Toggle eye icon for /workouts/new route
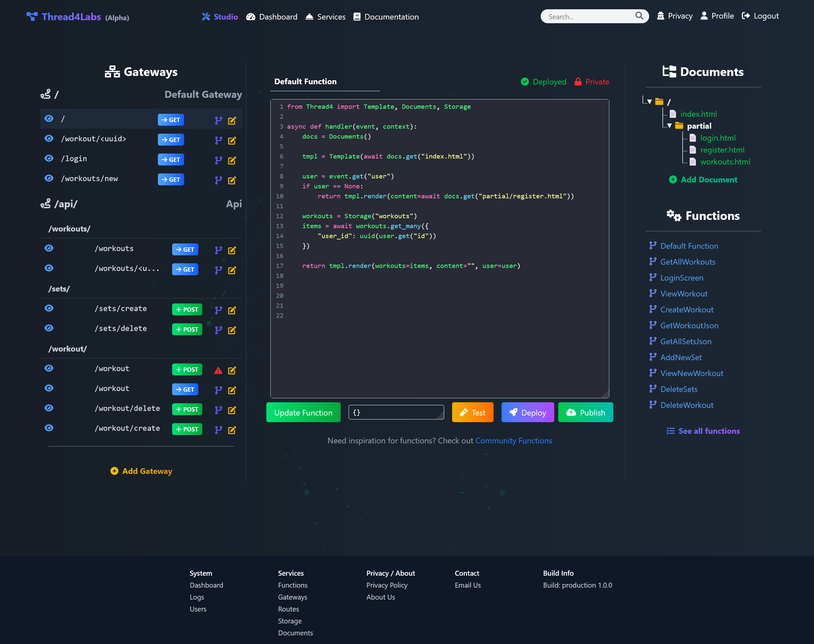The height and width of the screenshot is (644, 814). pyautogui.click(x=49, y=179)
